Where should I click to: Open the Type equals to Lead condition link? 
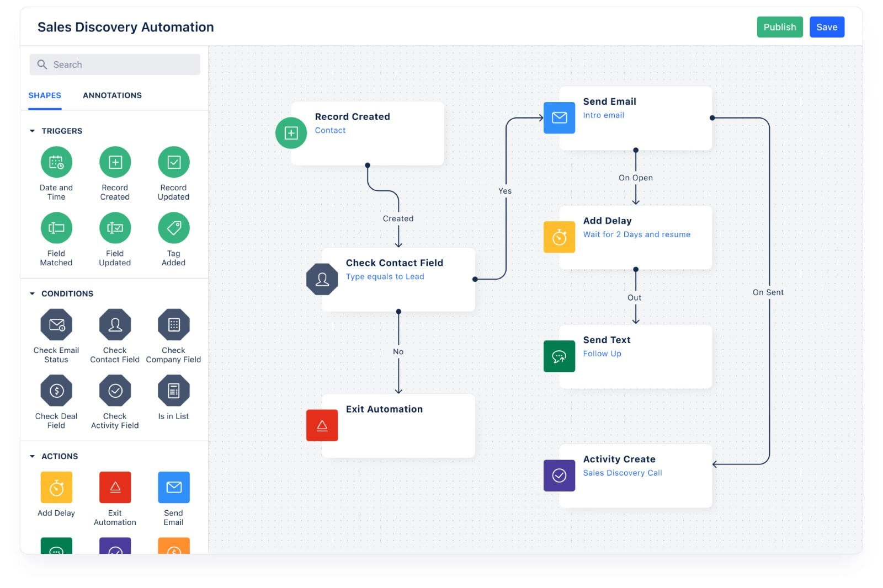pyautogui.click(x=385, y=276)
